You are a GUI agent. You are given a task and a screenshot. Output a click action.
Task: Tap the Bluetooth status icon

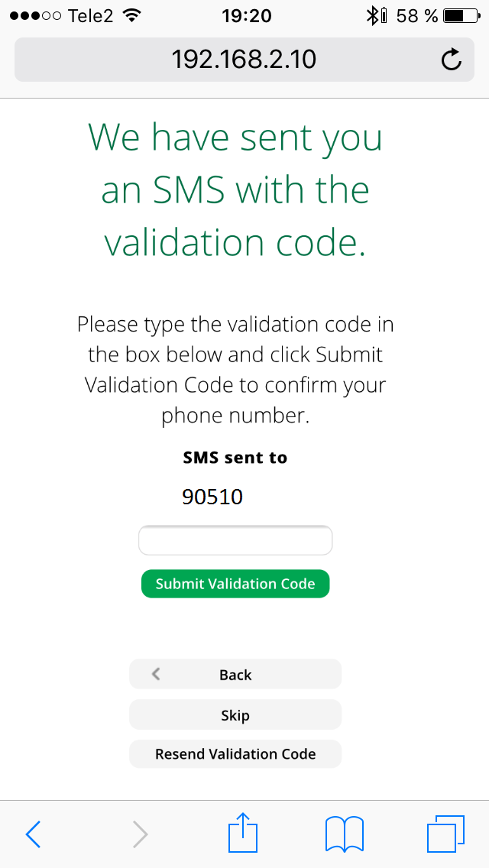pyautogui.click(x=371, y=16)
